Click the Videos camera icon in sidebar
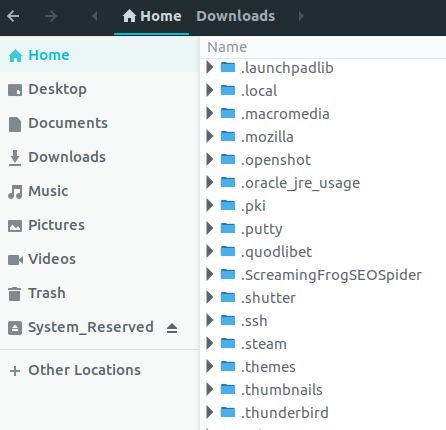Image resolution: width=446 pixels, height=430 pixels. point(15,260)
